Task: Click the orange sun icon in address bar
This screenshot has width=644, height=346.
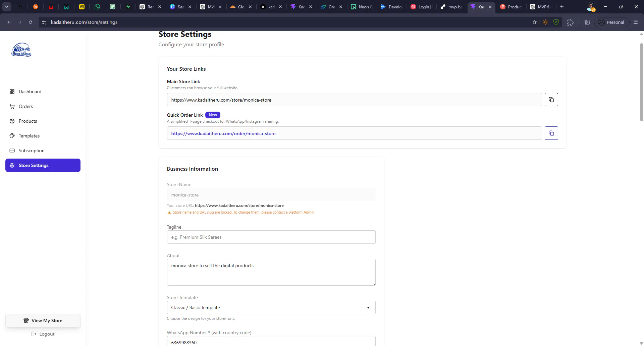Action: pos(545,22)
